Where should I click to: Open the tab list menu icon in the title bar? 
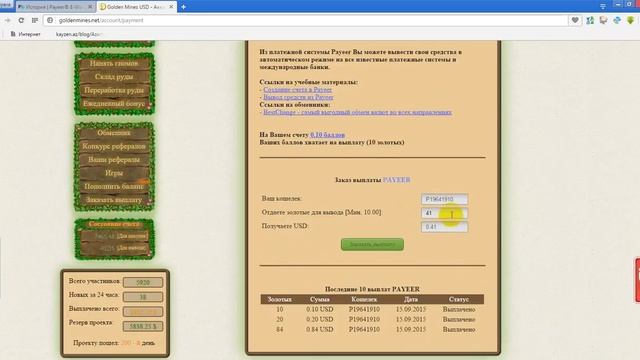click(603, 6)
